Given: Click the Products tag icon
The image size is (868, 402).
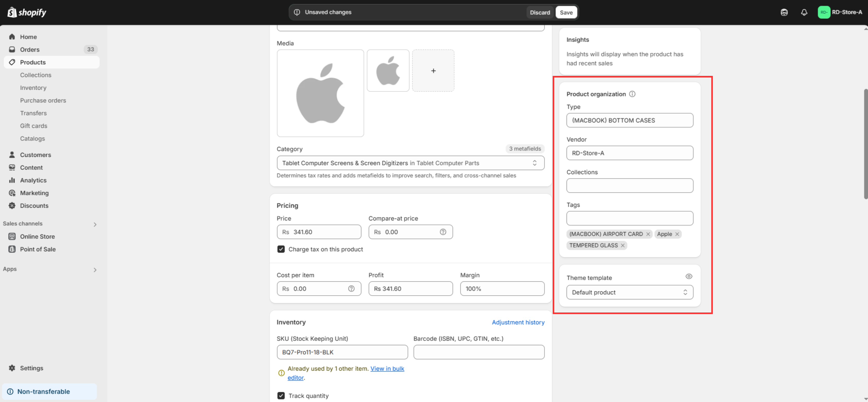Looking at the screenshot, I should tap(12, 62).
